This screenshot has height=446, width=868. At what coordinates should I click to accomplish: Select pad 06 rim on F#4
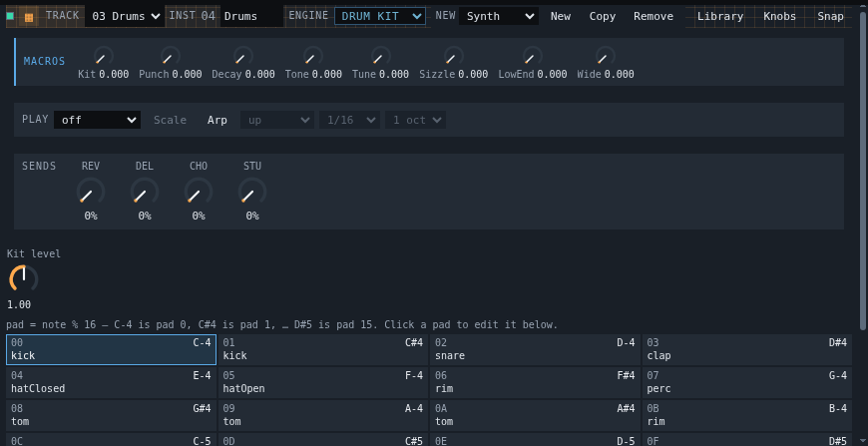tap(536, 382)
